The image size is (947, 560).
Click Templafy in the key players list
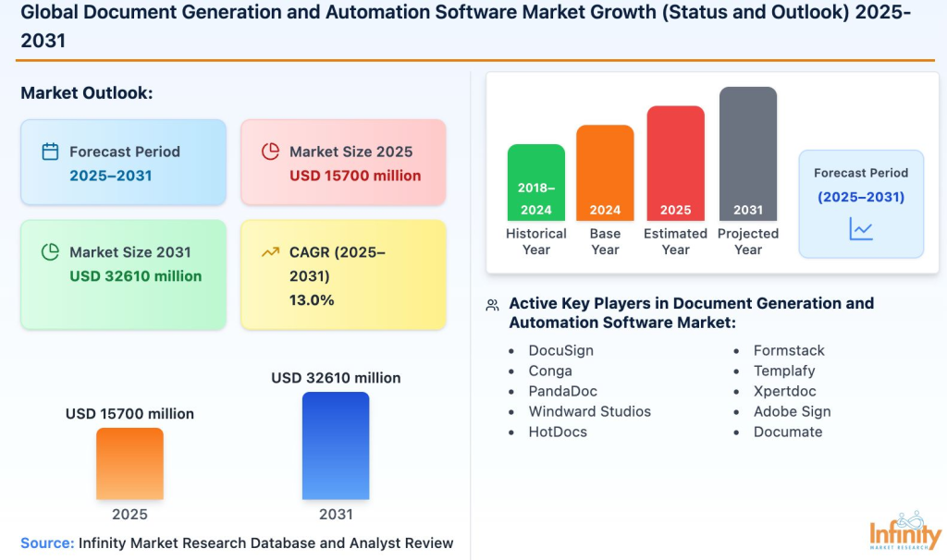(x=784, y=371)
